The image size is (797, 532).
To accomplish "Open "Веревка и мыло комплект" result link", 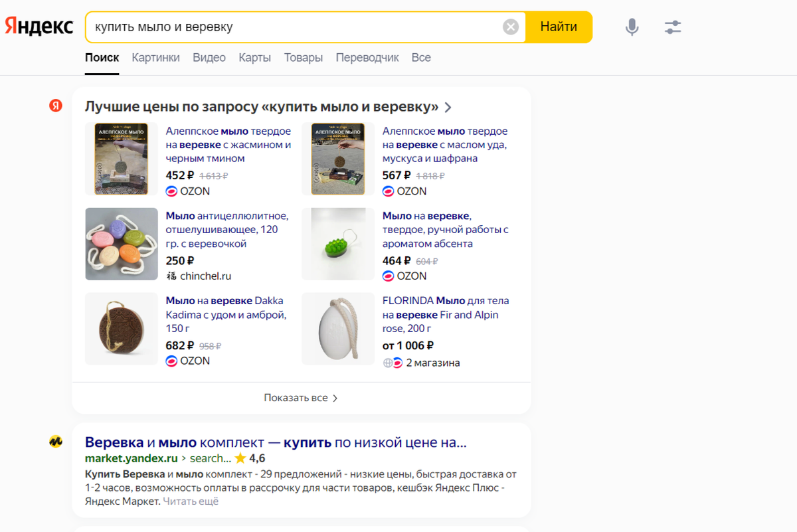I will click(276, 442).
